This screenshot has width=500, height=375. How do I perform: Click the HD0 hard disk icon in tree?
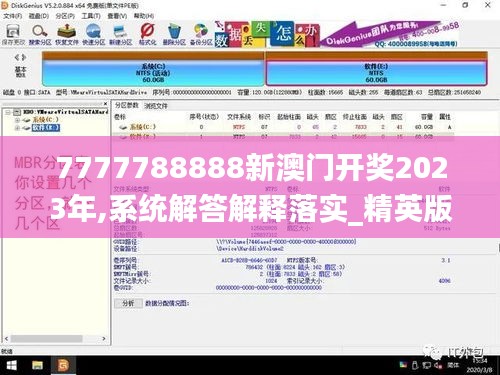point(17,112)
